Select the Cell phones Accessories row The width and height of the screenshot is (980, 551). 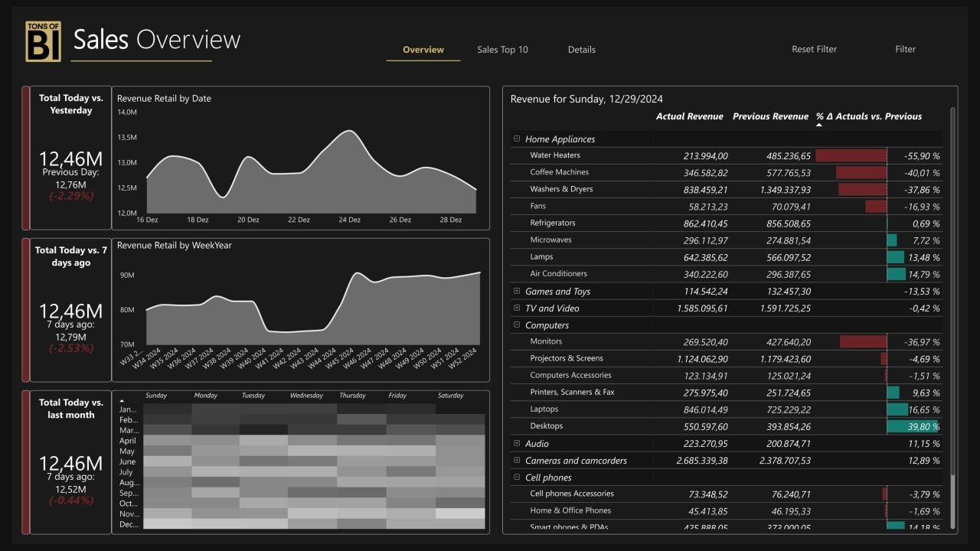coord(572,494)
